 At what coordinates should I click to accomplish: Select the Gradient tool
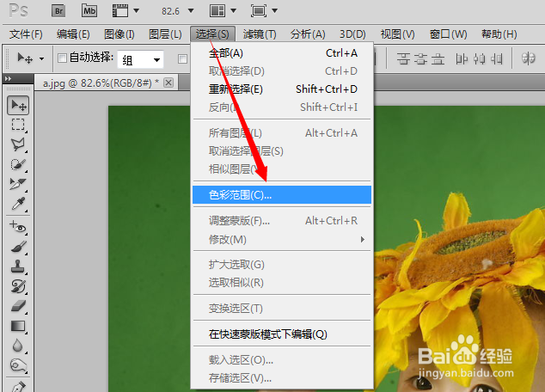[x=18, y=326]
